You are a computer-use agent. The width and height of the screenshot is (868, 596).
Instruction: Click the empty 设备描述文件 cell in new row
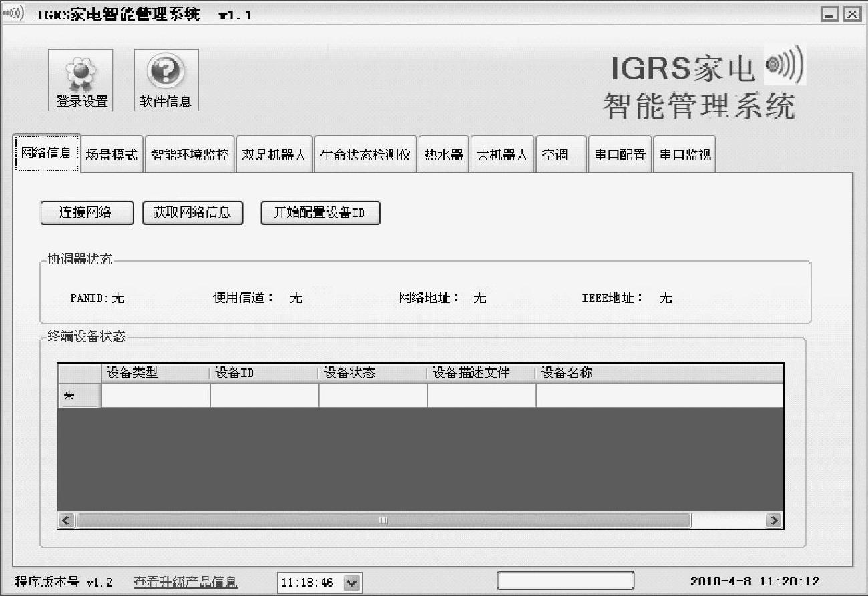tap(481, 396)
